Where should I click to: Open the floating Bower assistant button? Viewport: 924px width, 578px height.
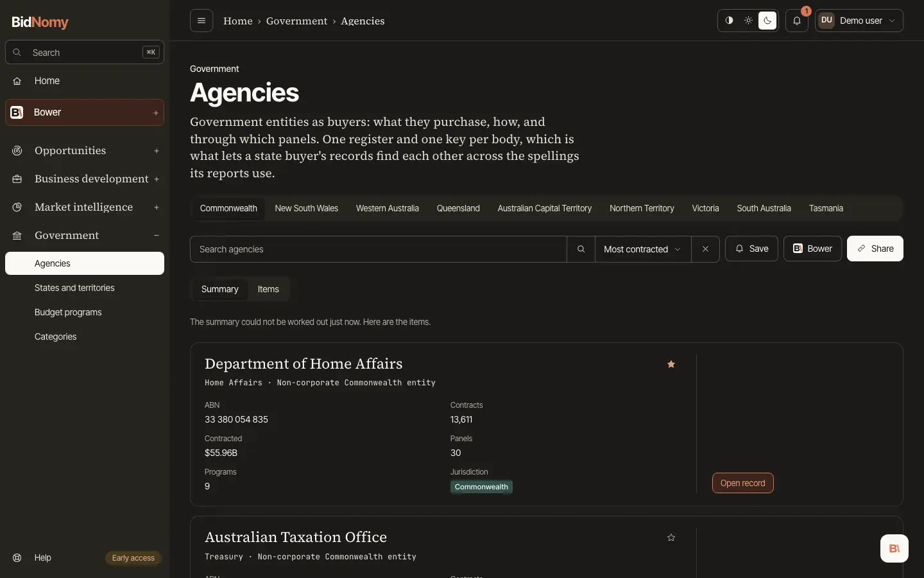894,548
